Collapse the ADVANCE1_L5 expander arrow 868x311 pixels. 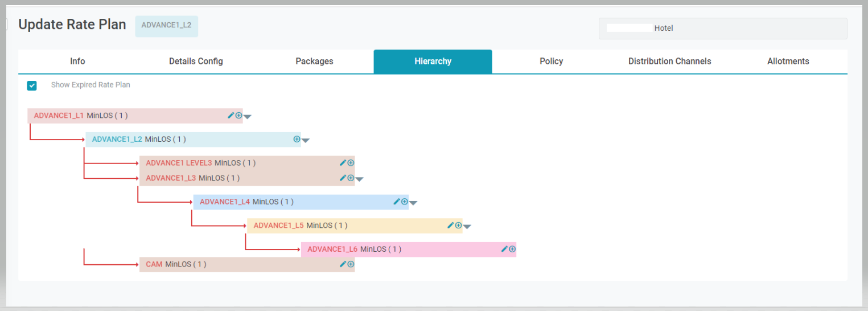click(x=467, y=227)
